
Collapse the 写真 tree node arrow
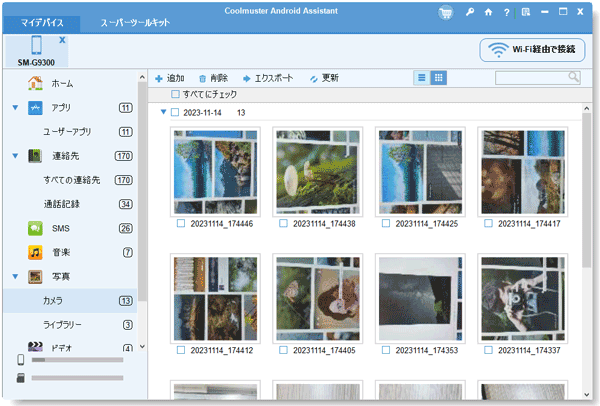pos(15,276)
